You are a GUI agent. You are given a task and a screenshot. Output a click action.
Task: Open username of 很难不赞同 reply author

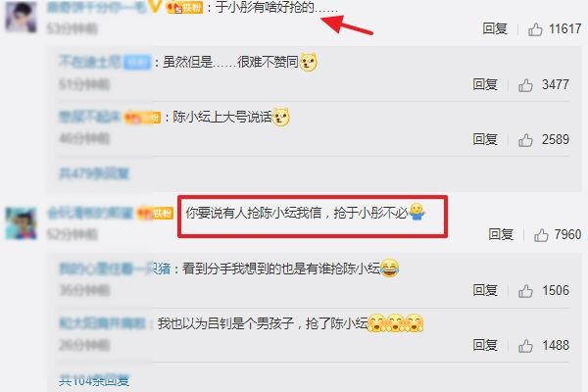[90, 62]
